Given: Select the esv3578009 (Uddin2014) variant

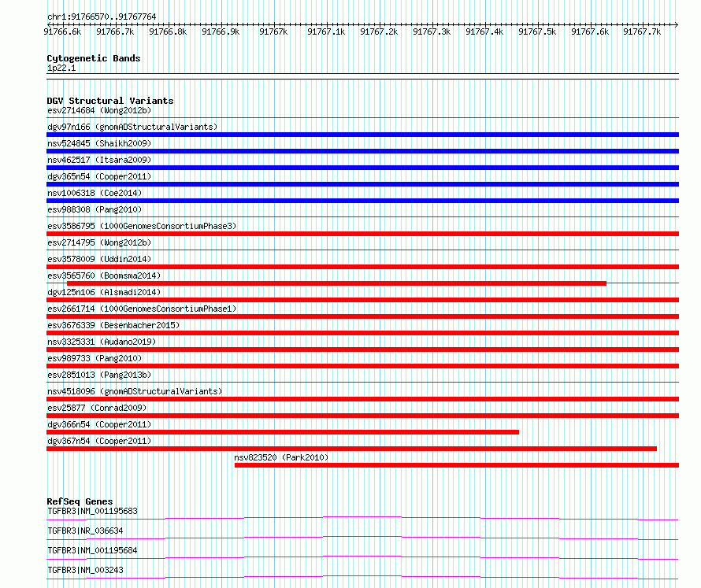Looking at the screenshot, I should pos(99,259).
